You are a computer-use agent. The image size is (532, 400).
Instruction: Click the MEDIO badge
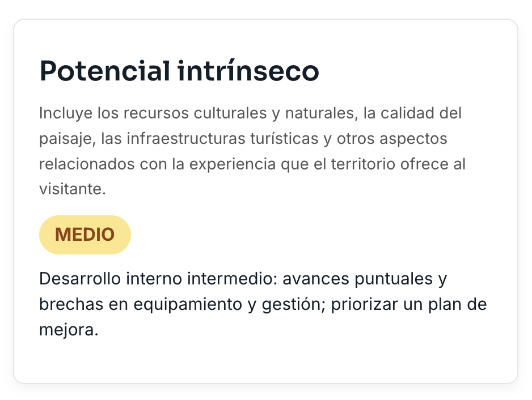(85, 235)
